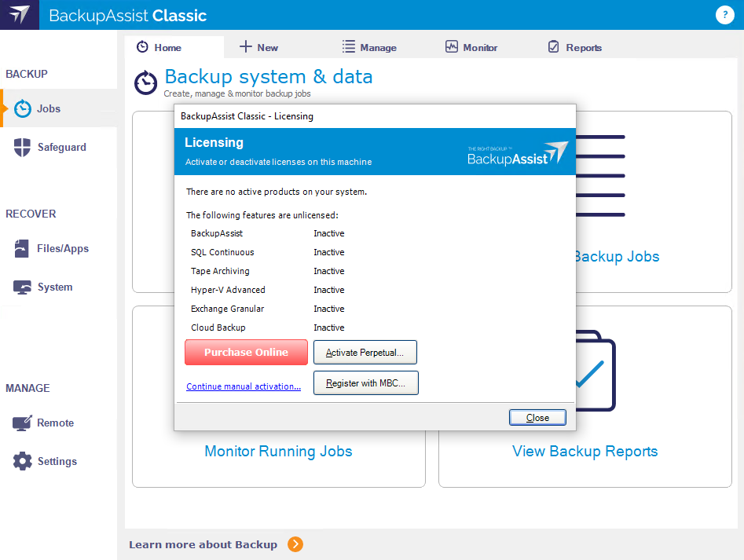The height and width of the screenshot is (560, 744).
Task: Click Register with MBC
Action: 365,382
